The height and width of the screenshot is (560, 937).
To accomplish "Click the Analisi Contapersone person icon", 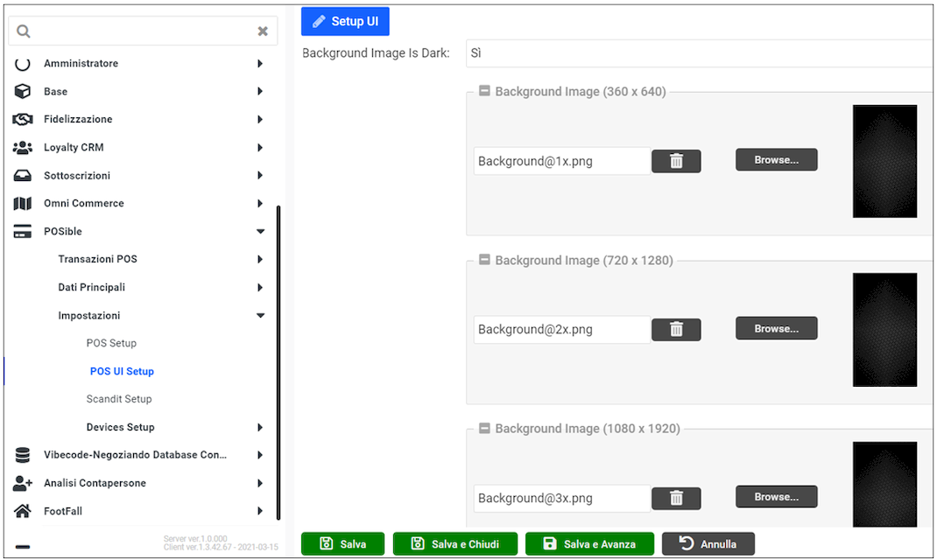I will coord(23,483).
